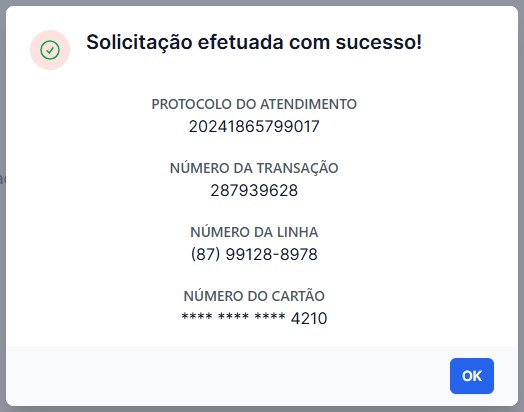
Task: Click the word 'sucesso!' in the heading
Action: [379, 42]
